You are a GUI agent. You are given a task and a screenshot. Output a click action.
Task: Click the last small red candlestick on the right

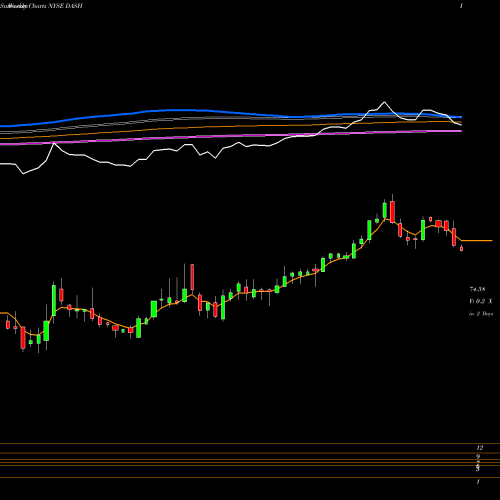(x=461, y=248)
